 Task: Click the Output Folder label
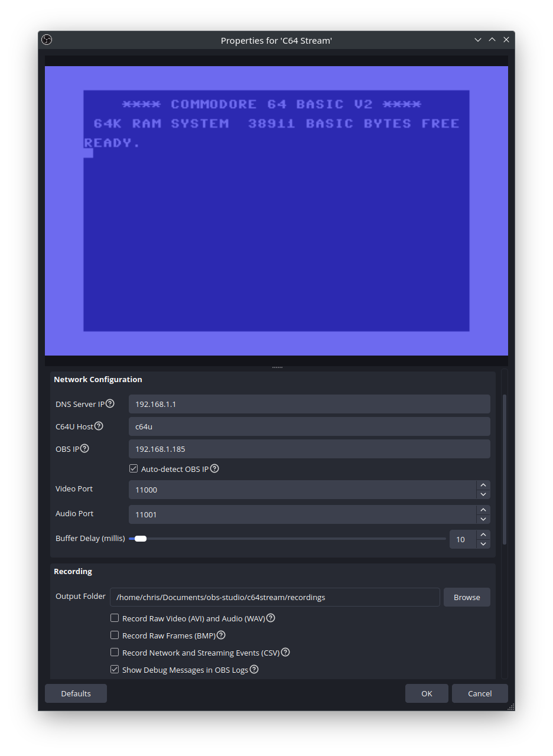80,596
